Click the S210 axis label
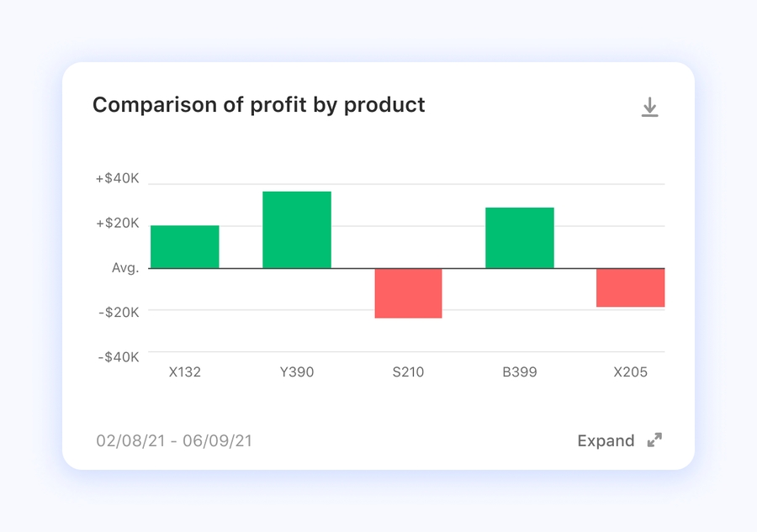This screenshot has width=757, height=532. pyautogui.click(x=408, y=371)
